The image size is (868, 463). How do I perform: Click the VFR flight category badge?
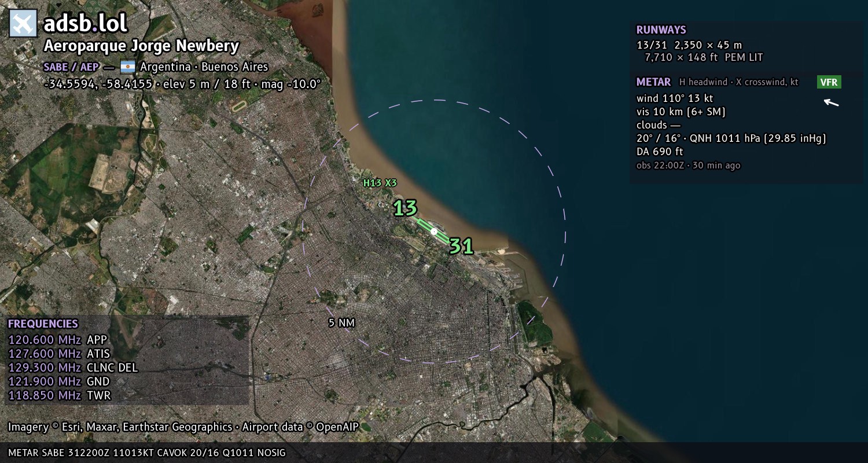pyautogui.click(x=829, y=82)
